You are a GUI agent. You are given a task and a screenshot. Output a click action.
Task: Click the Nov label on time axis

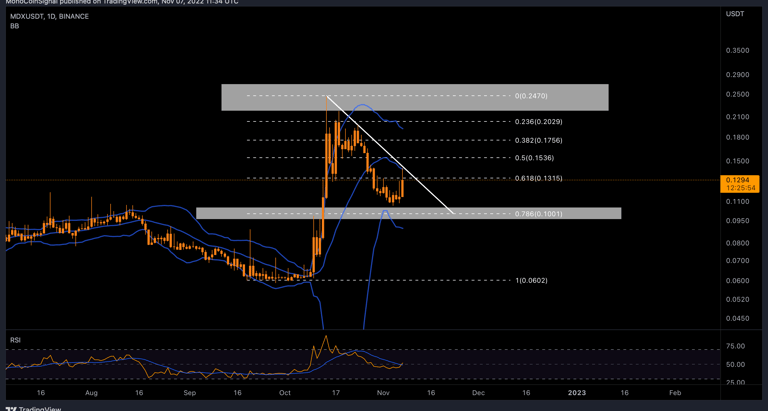pyautogui.click(x=384, y=393)
